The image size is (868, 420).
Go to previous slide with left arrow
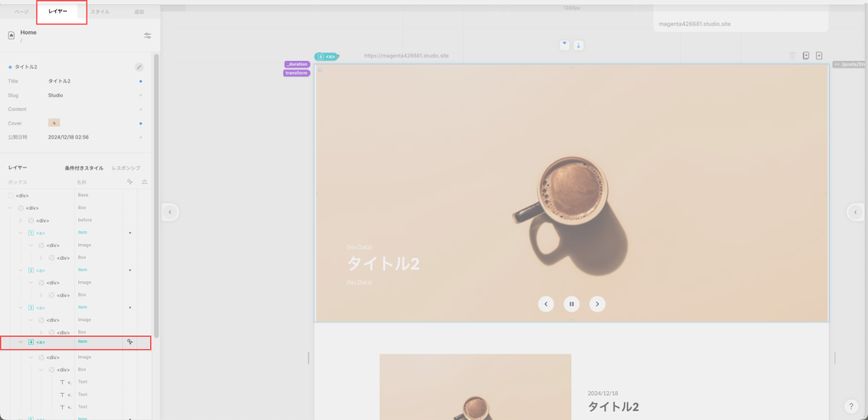point(547,304)
